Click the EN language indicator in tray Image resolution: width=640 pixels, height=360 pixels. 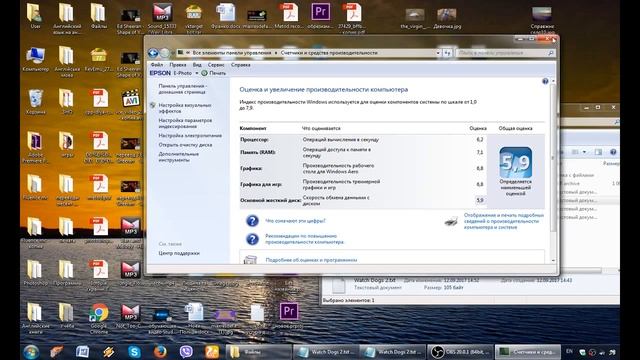coord(569,351)
